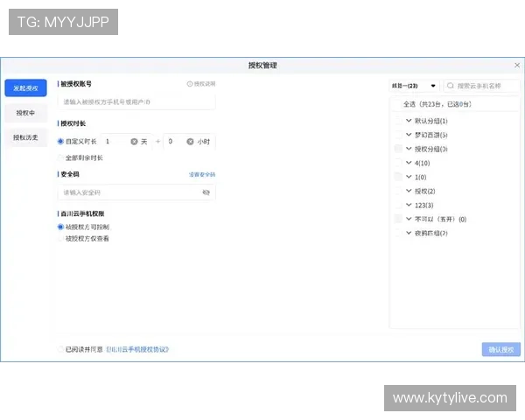Focus the 搜索云手机名称 search field

[x=482, y=86]
